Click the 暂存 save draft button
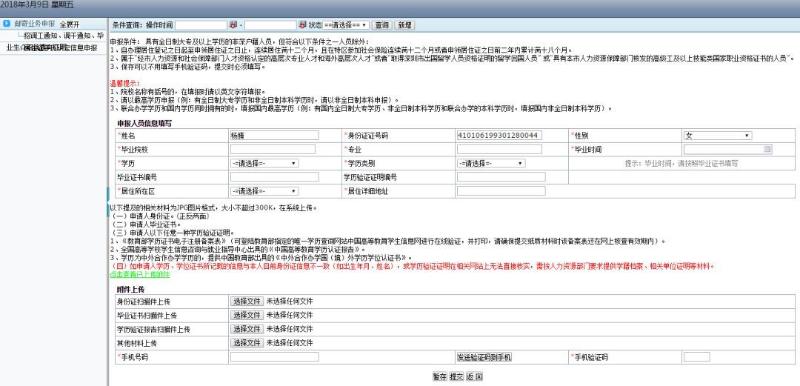Viewport: 800px width, 386px height. pyautogui.click(x=440, y=377)
